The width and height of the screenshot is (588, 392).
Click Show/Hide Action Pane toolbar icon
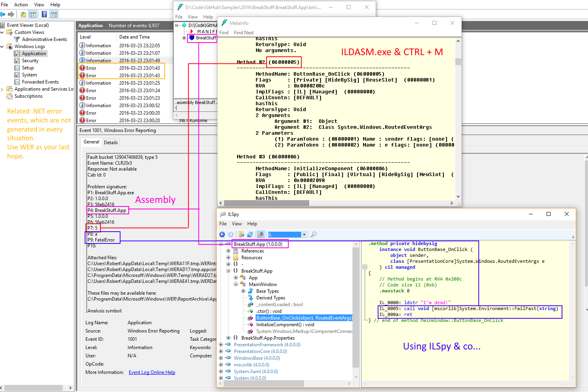point(54,15)
